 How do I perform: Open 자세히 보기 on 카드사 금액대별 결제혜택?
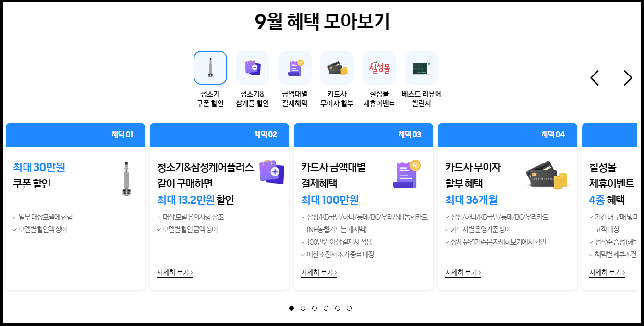pyautogui.click(x=318, y=272)
